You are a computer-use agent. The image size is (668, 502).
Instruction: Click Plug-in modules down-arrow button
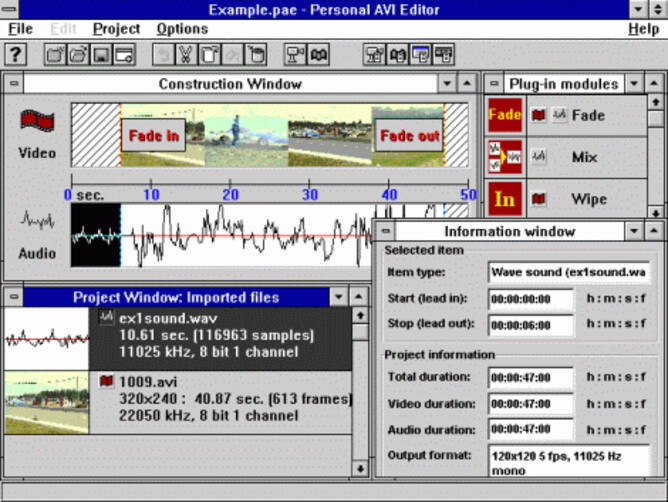click(634, 83)
